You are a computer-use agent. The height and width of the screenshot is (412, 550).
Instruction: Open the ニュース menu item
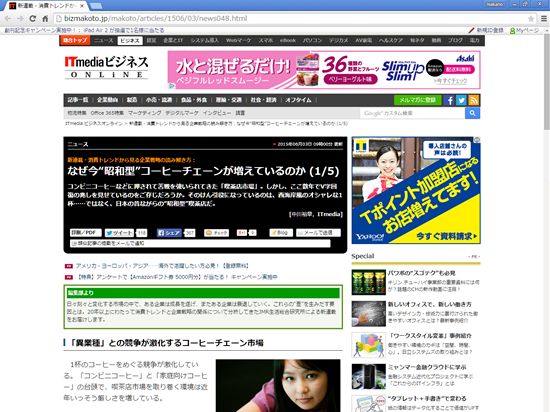coord(103,41)
